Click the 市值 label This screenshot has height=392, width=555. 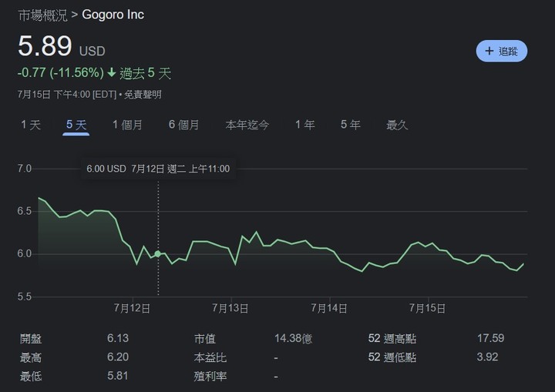tap(204, 339)
